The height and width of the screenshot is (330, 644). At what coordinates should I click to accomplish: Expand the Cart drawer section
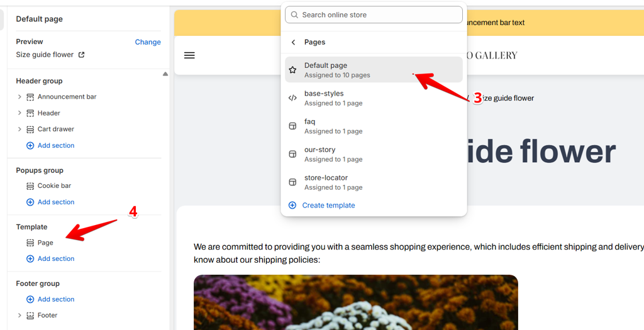(19, 129)
